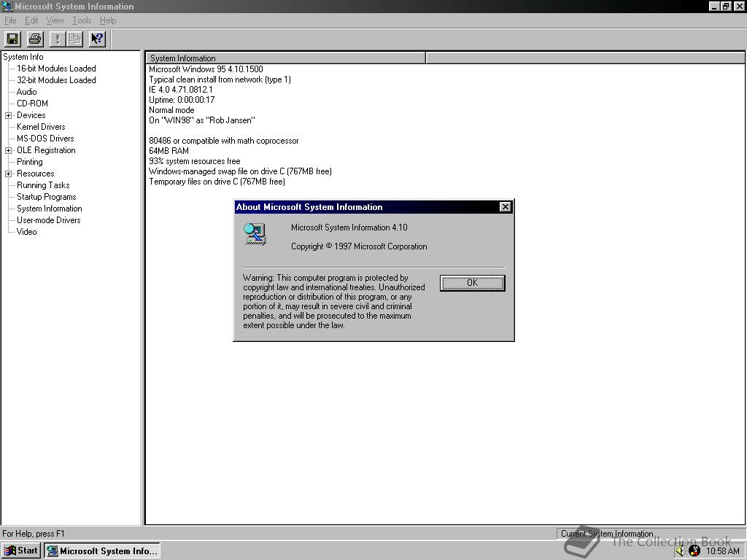The width and height of the screenshot is (747, 560).
Task: Select Resources tree label
Action: click(35, 174)
